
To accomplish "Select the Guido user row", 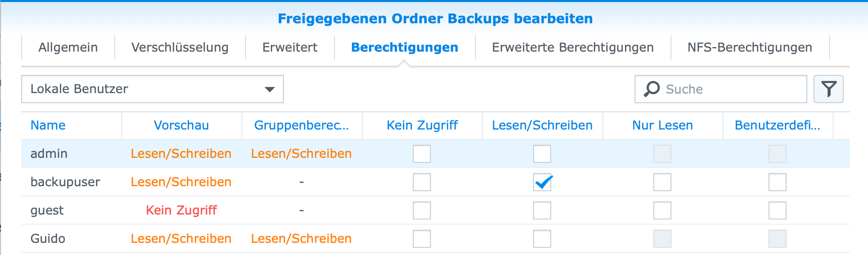I will (49, 239).
